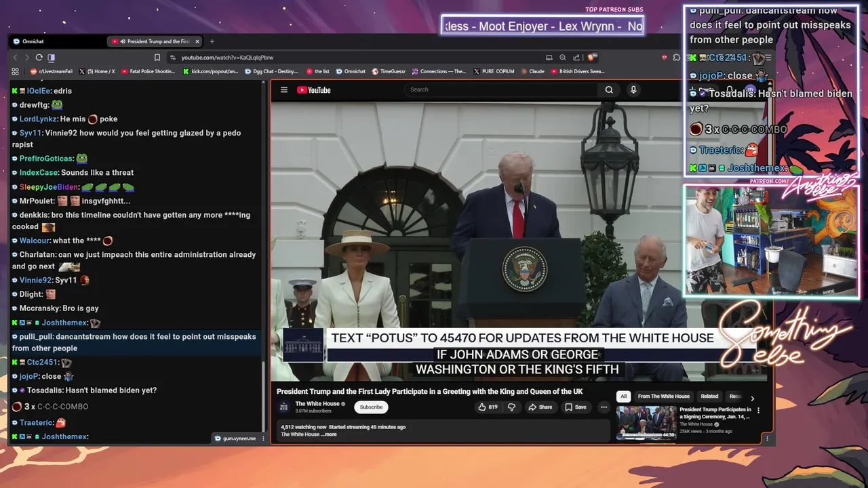Open 'the list' bookmark

click(317, 71)
